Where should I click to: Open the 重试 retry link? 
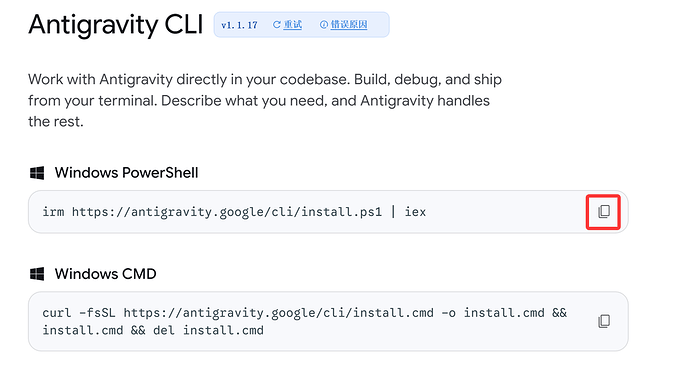point(292,25)
